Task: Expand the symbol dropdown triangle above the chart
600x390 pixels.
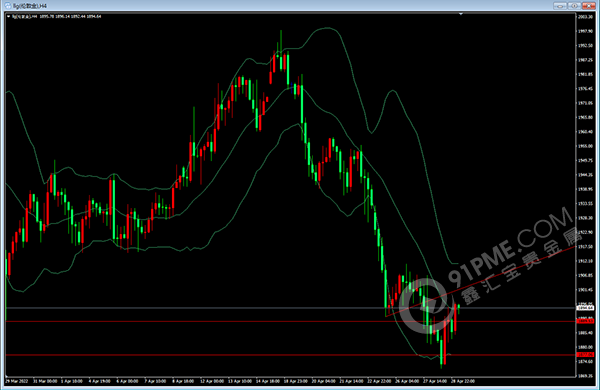Action: 8,16
